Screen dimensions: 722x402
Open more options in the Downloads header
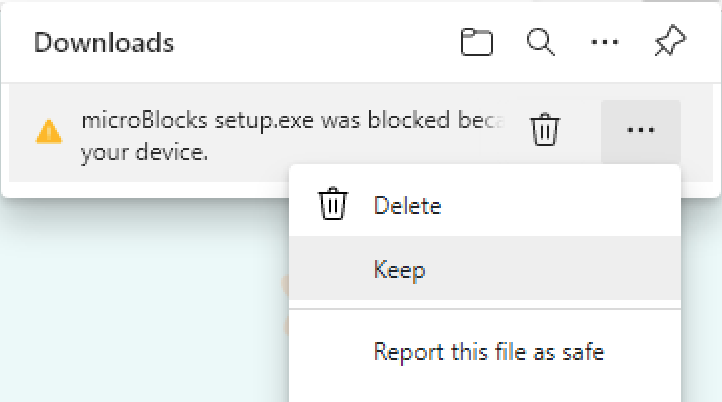[605, 42]
